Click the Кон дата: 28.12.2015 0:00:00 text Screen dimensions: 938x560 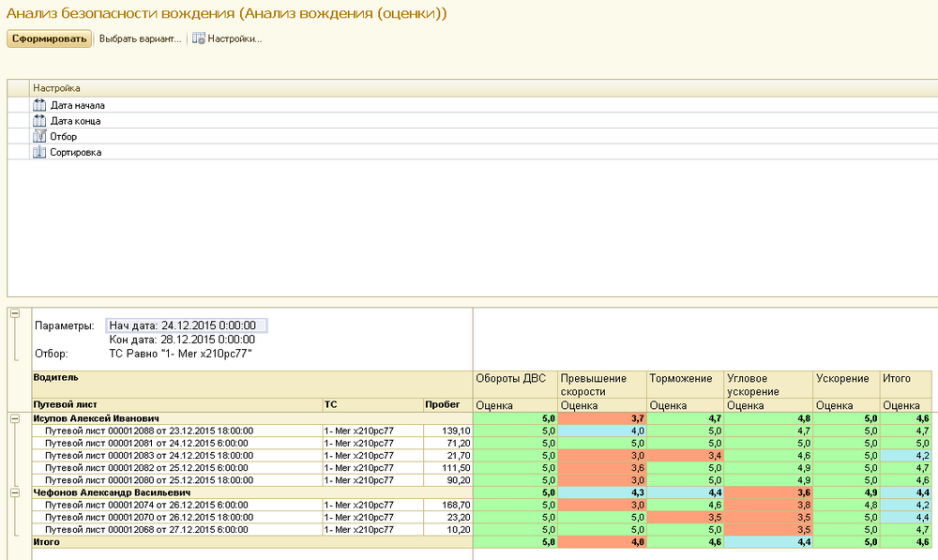pos(182,340)
